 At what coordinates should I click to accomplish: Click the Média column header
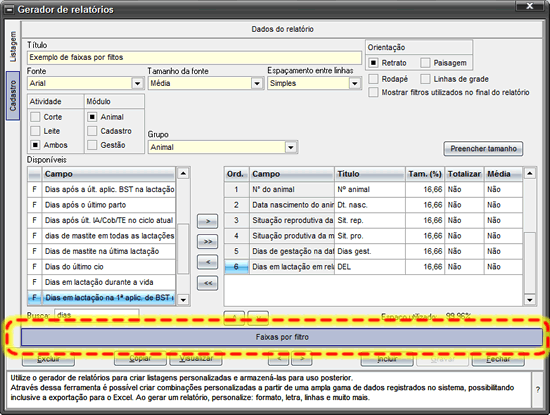click(503, 174)
